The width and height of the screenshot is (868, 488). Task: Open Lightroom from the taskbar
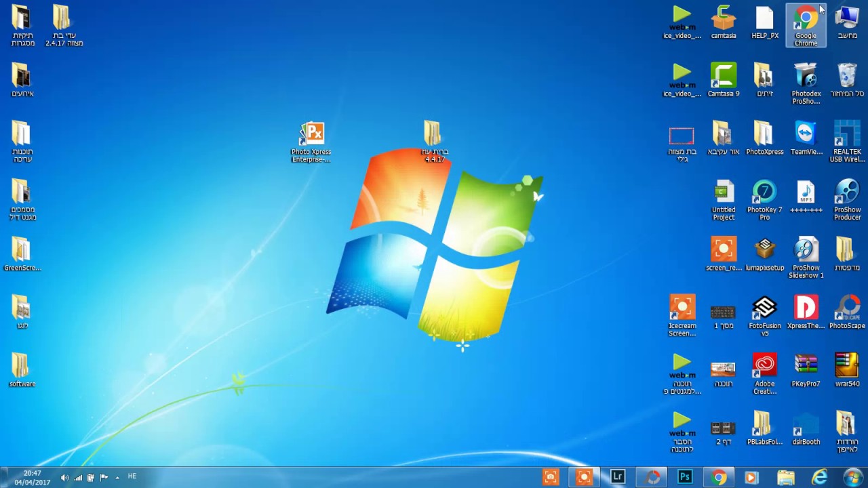(x=617, y=477)
